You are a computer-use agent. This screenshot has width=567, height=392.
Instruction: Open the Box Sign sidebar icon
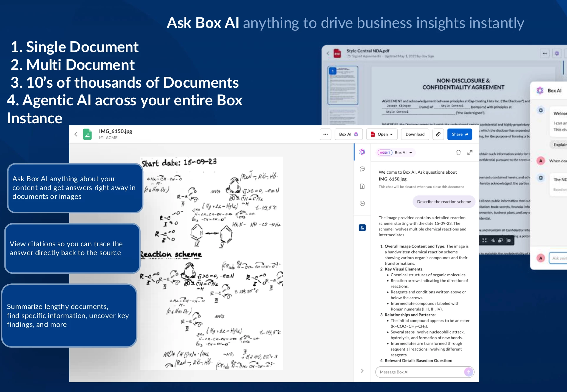click(362, 227)
